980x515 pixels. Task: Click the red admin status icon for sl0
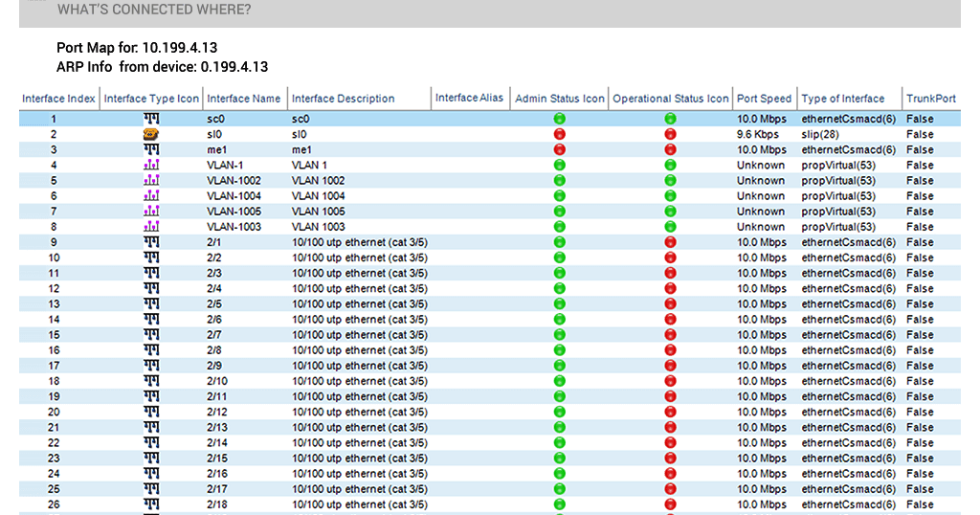click(559, 134)
